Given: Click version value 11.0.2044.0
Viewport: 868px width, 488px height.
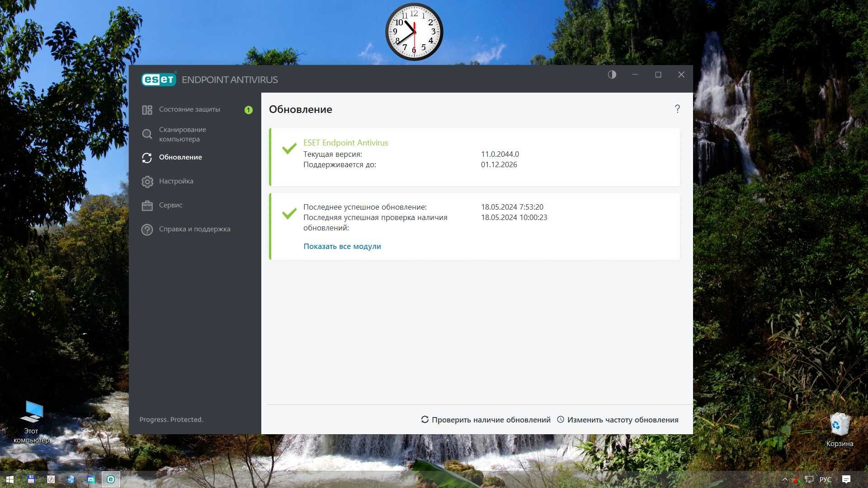Looking at the screenshot, I should 500,154.
